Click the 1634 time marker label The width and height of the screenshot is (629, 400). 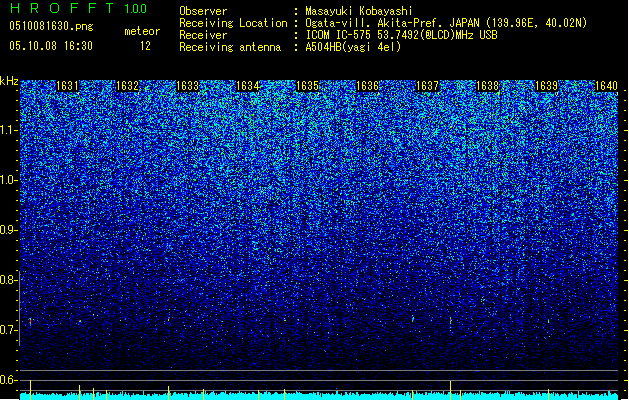pos(248,86)
